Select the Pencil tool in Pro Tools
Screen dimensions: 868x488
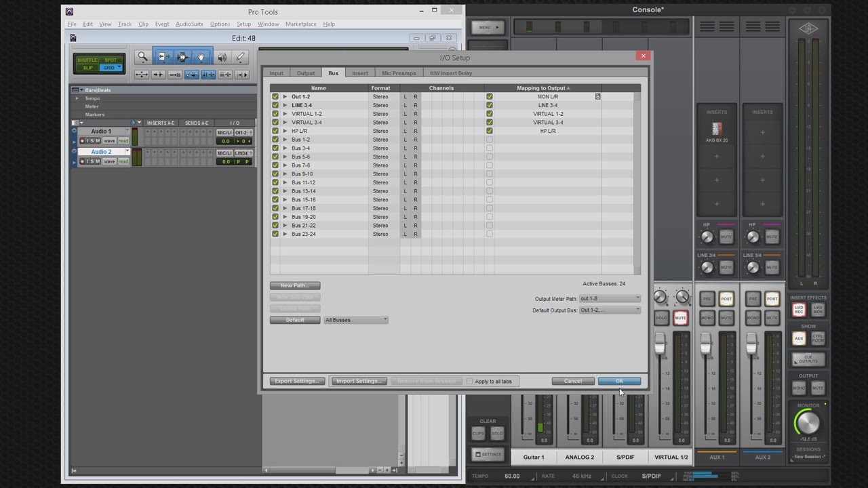click(240, 58)
